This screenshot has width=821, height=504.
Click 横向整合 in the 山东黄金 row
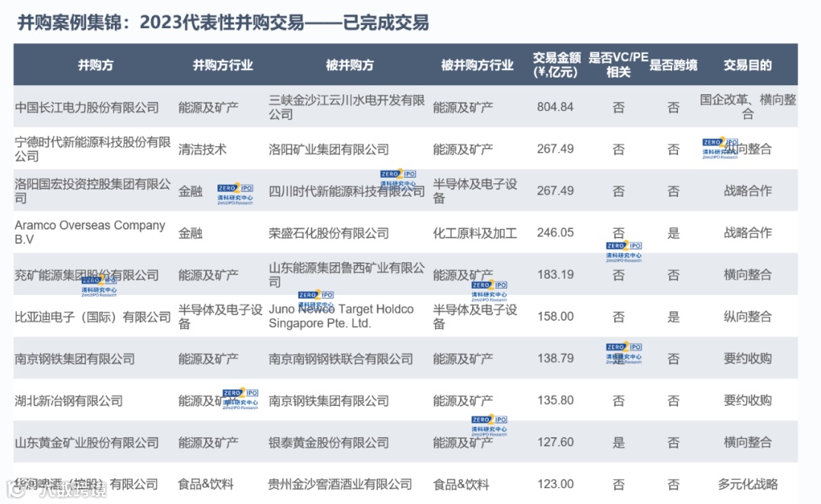click(748, 442)
